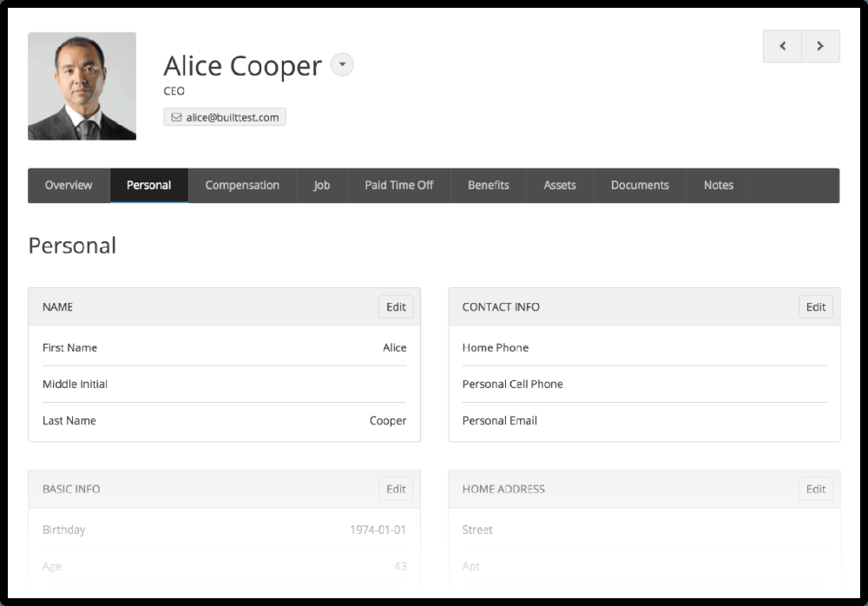Click the alice@builttest.com email link
The height and width of the screenshot is (606, 868).
point(232,117)
